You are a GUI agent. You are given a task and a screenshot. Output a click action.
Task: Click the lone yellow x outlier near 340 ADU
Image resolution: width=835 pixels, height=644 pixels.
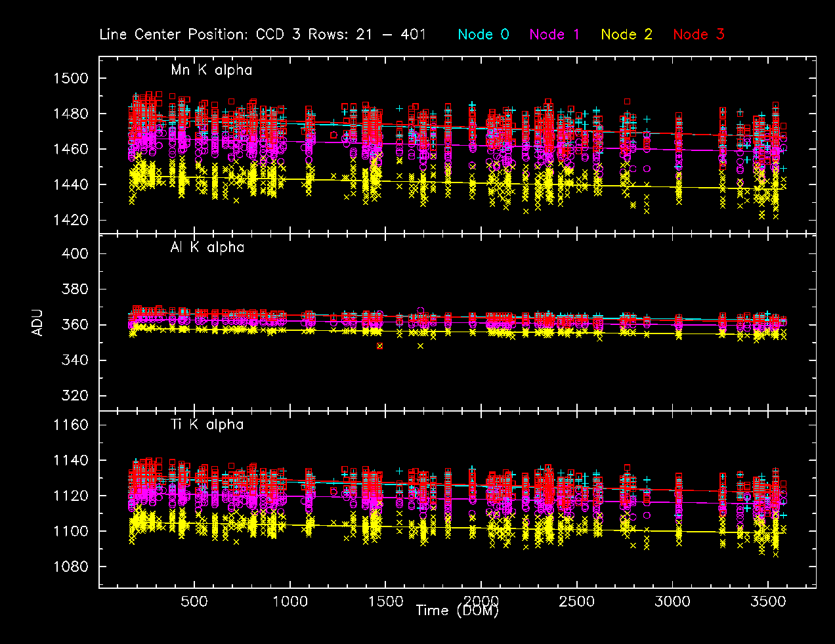pos(420,346)
